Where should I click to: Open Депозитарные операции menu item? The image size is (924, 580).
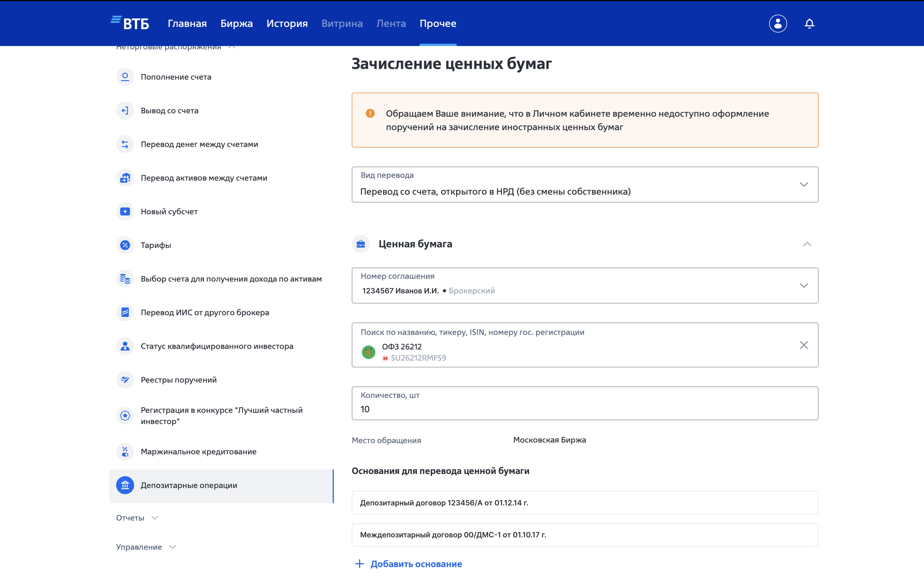point(222,486)
